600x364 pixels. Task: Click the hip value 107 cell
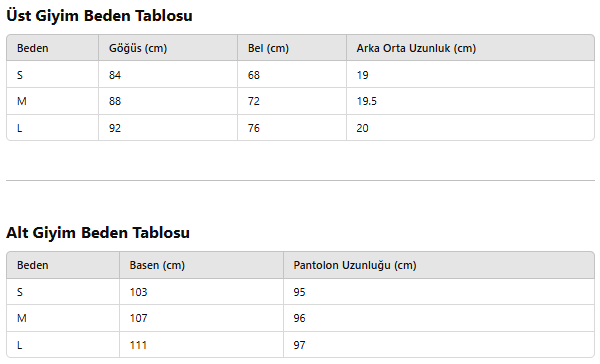[201, 318]
